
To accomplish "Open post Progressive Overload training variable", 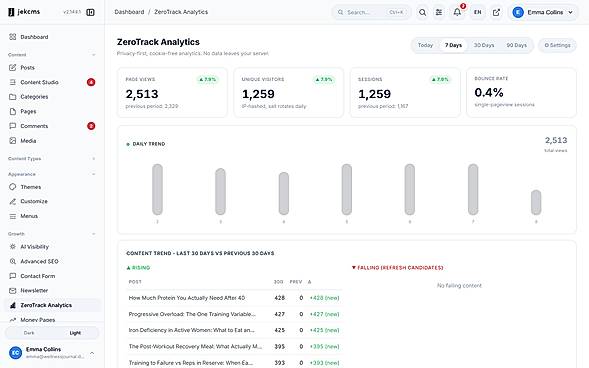I will (192, 314).
